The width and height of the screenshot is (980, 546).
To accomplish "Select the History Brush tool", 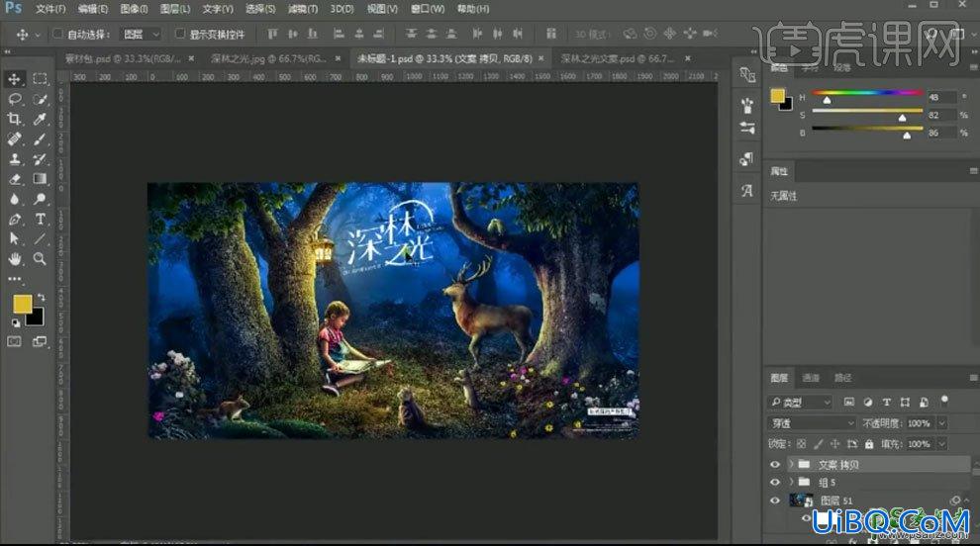I will (40, 159).
